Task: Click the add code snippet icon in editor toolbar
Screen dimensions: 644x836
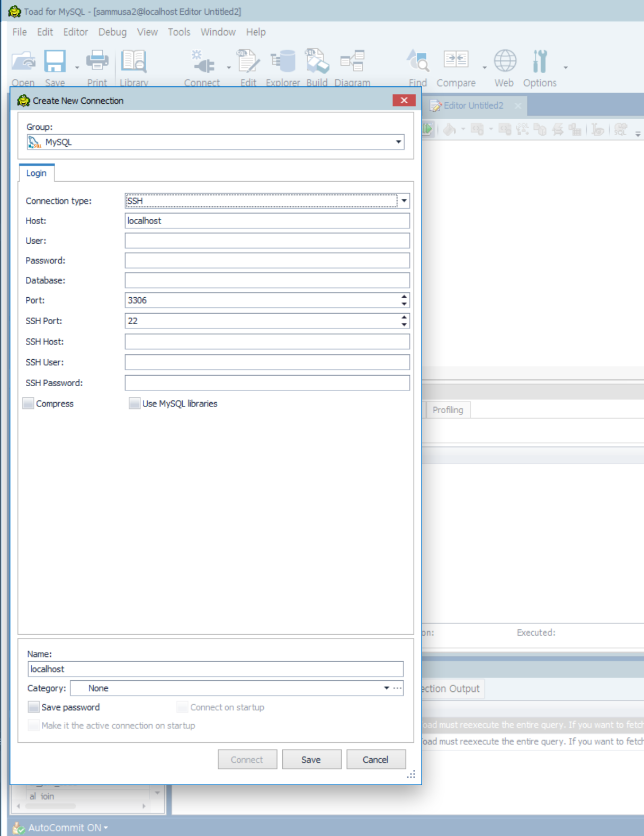Action: click(x=477, y=129)
